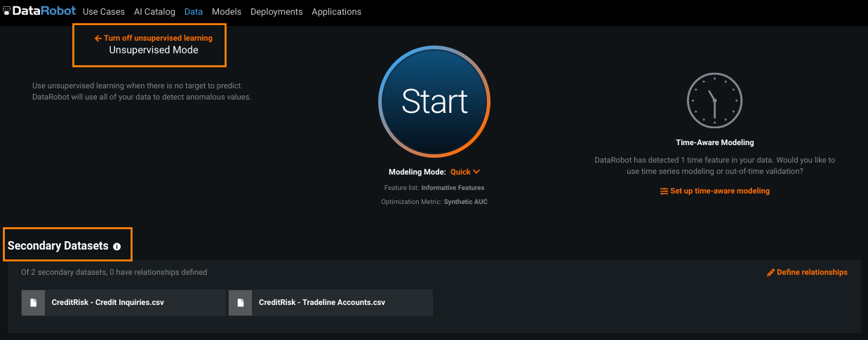Open the Modeling Mode Quick dropdown
Screen dimensions: 868x340
click(x=465, y=172)
